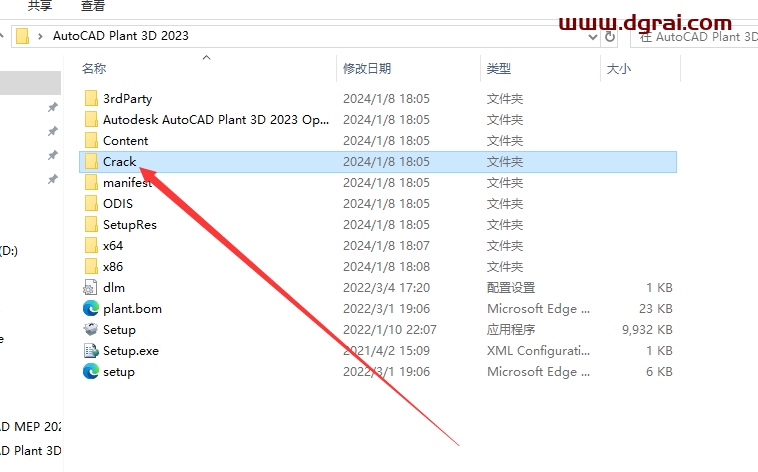Image resolution: width=758 pixels, height=472 pixels.
Task: Sort files by 名称 column header
Action: (x=94, y=69)
